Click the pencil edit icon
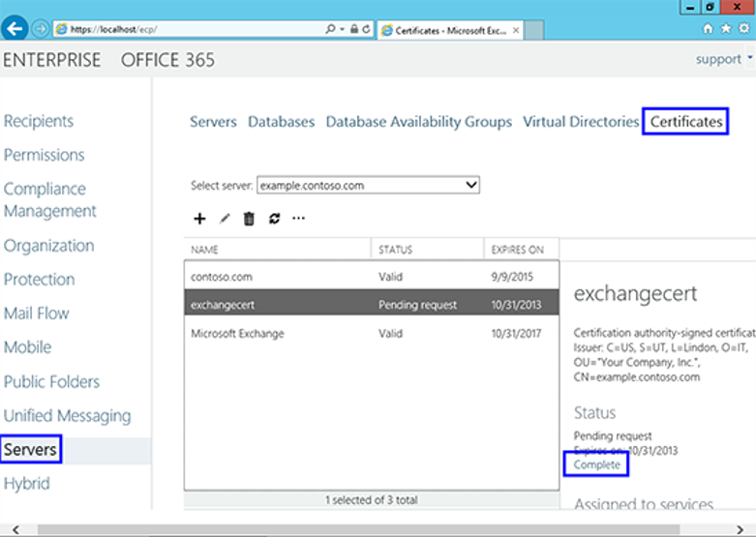The height and width of the screenshot is (537, 756). pos(226,219)
